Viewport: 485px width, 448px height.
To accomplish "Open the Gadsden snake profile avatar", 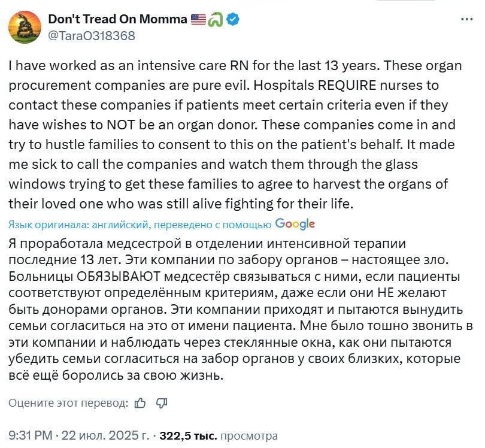I will (x=25, y=27).
